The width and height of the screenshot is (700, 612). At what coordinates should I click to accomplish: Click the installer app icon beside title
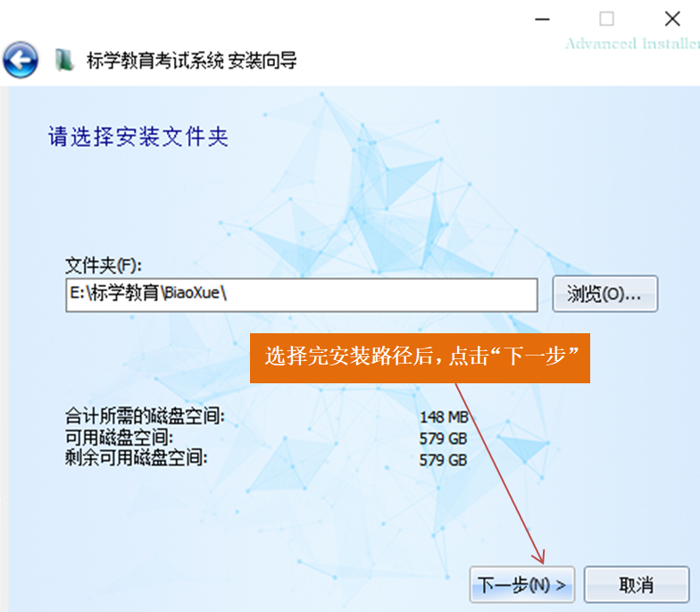64,61
